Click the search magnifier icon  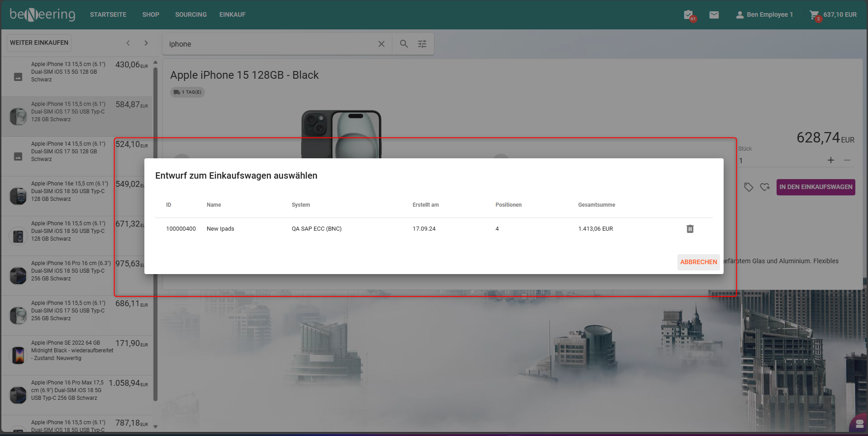click(x=404, y=44)
